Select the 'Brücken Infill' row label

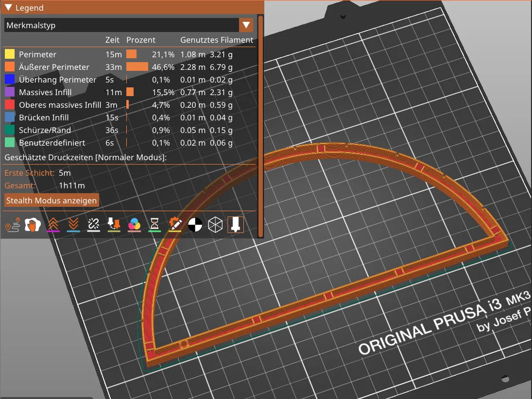tap(44, 117)
